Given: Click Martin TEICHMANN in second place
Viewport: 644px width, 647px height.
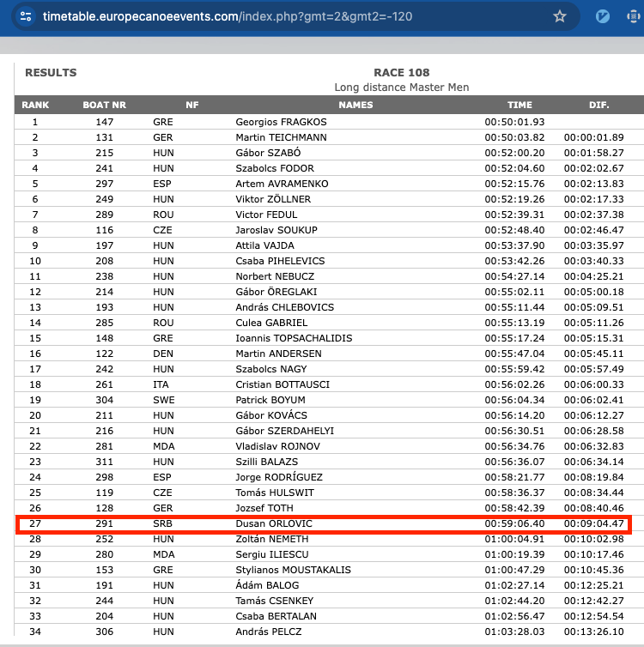Looking at the screenshot, I should pyautogui.click(x=283, y=137).
